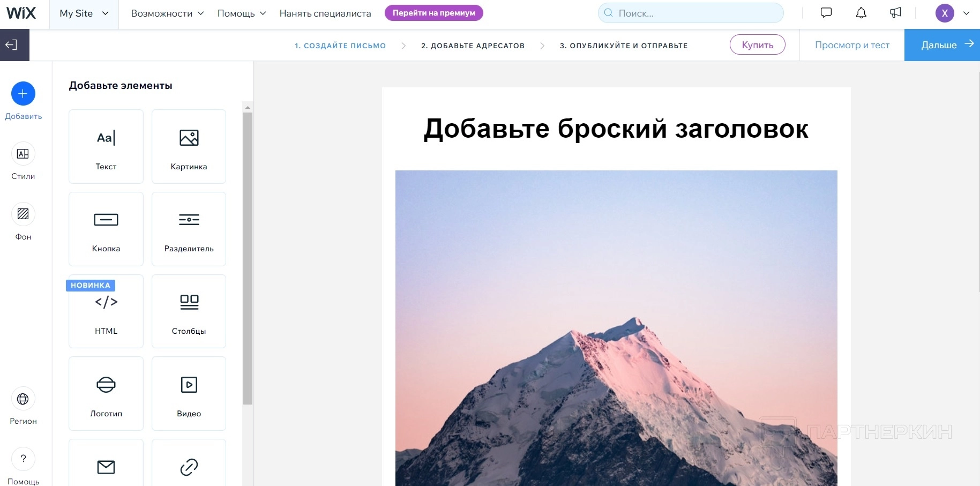980x486 pixels.
Task: Open the Фон background icon
Action: tap(23, 214)
